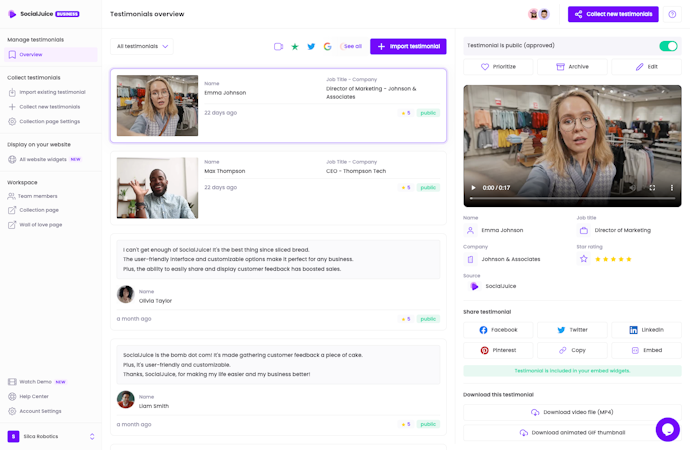Click the public badge on Liam Smith card
This screenshot has width=690, height=450.
tap(428, 424)
